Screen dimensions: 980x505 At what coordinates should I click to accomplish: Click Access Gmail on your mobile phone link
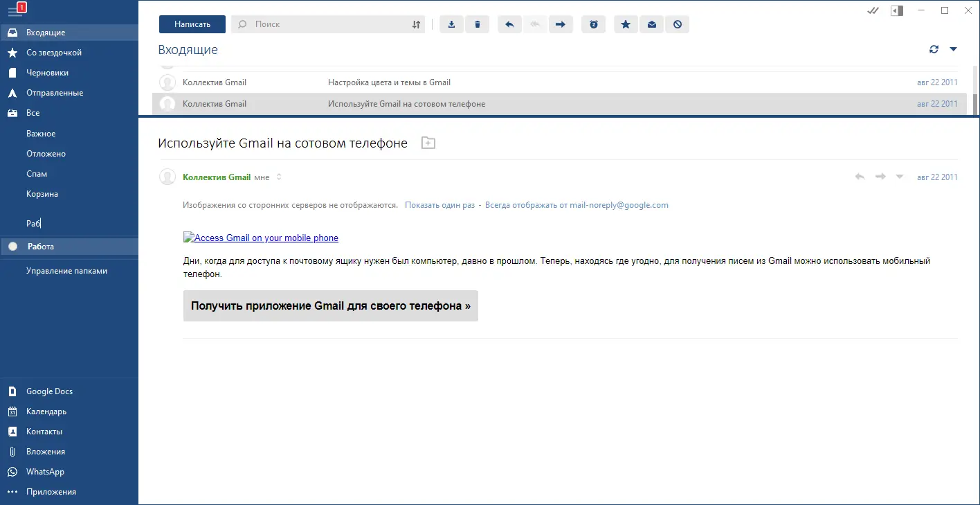pos(261,238)
